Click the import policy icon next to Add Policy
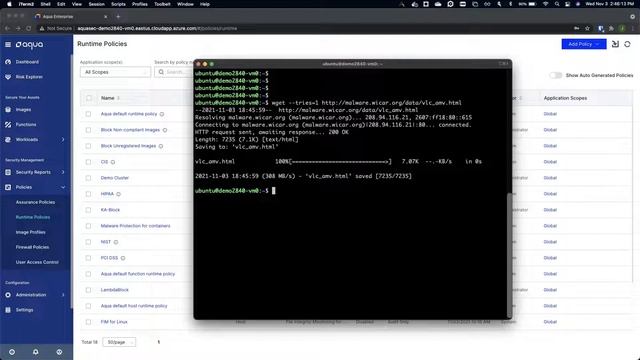Viewport: 640px width, 360px height. 615,44
